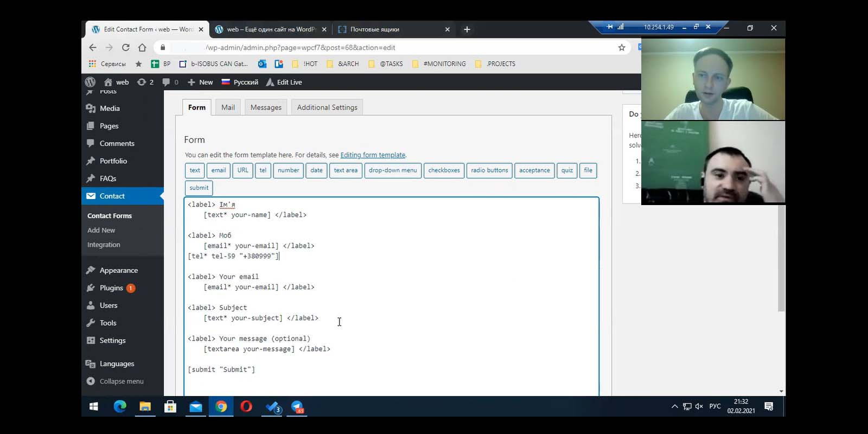868x434 pixels.
Task: Open the Telegram icon in the taskbar
Action: tap(297, 406)
